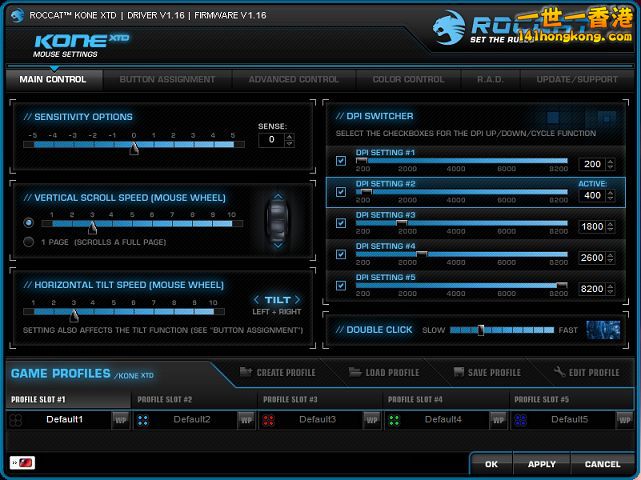Click the DPI Setting #5 value field 8200
This screenshot has height=480, width=641.
[592, 289]
